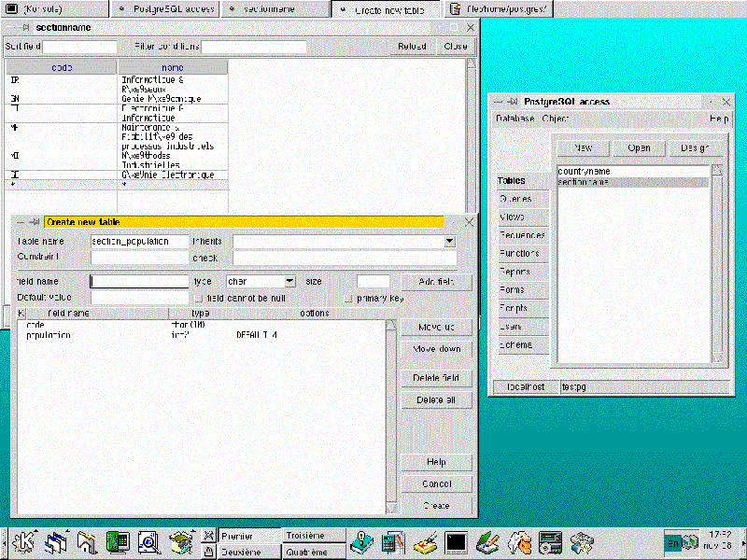Switch to virtual desktop Troisième
Screen dimensions: 747x560
pos(305,536)
